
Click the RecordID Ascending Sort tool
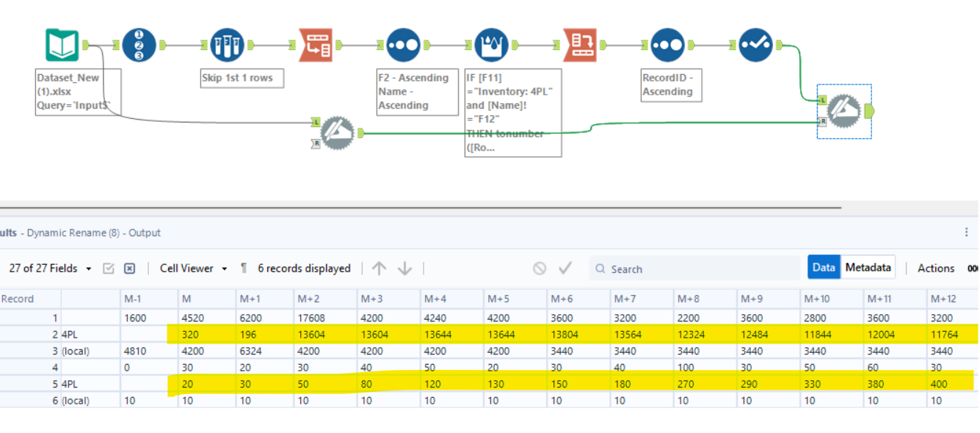pos(667,46)
